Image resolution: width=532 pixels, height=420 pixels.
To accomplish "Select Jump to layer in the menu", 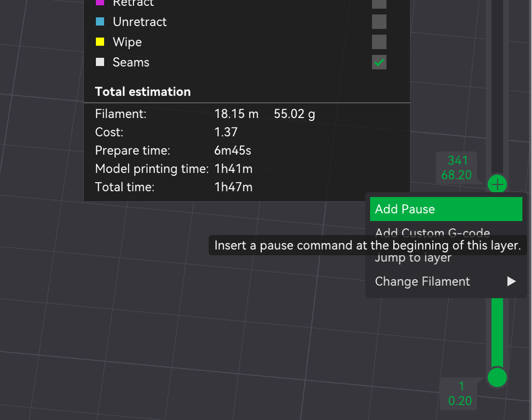I will tap(413, 257).
